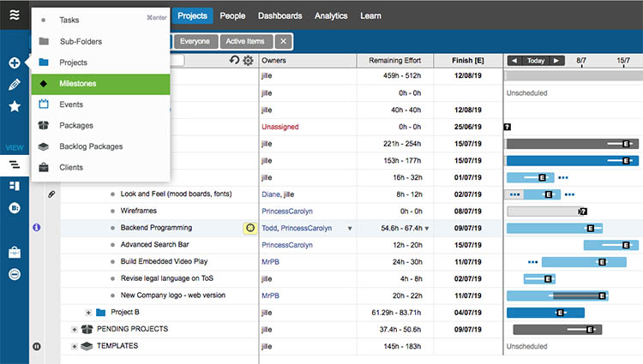Toggle the Everyone filter
This screenshot has height=364, width=643.
(x=195, y=41)
